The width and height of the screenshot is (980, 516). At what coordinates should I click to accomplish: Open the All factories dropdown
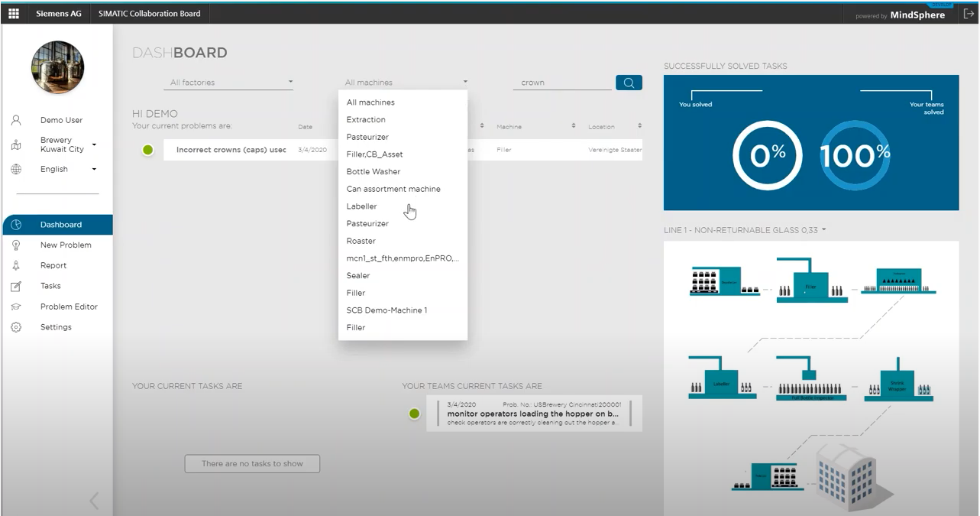tap(229, 83)
